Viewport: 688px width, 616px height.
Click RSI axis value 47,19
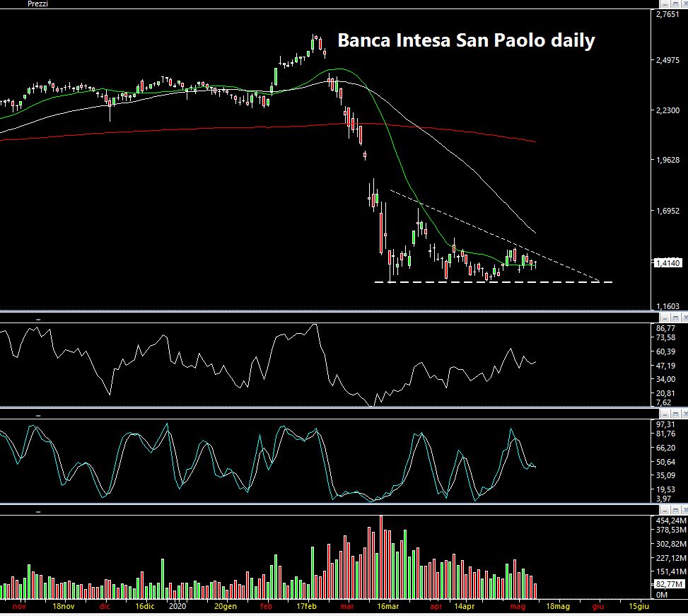pos(665,366)
